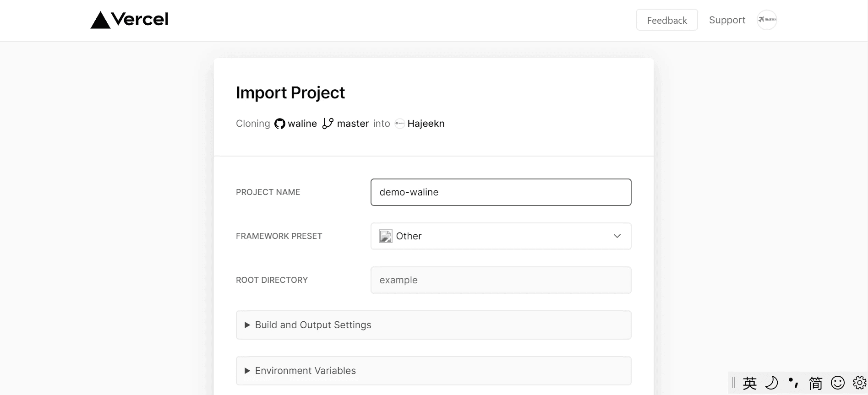
Task: Click the ROOT DIRECTORY label
Action: (272, 280)
